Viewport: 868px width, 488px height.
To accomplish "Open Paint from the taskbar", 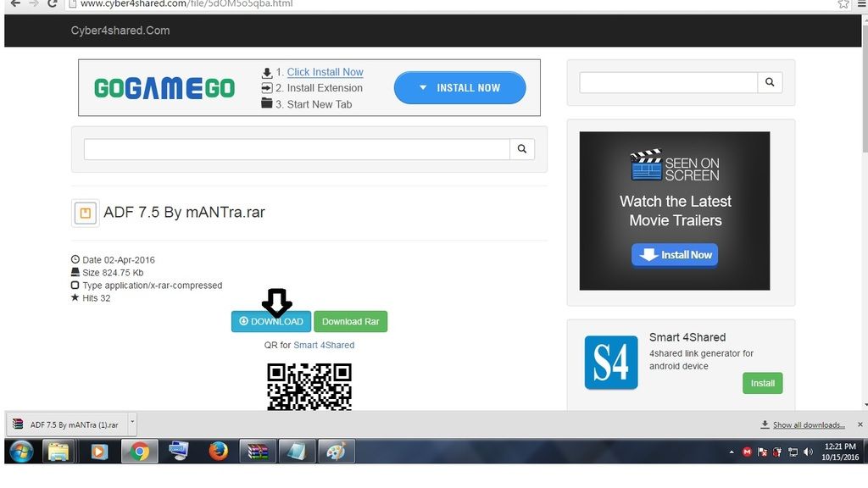I will coord(336,452).
